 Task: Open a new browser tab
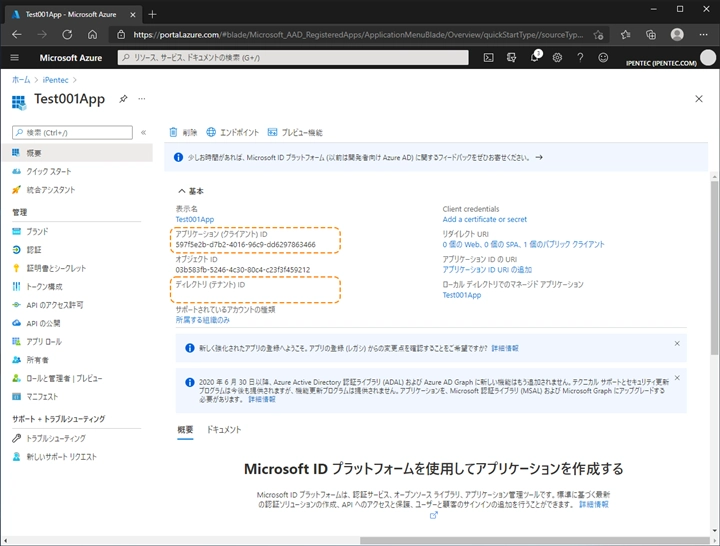[x=152, y=14]
